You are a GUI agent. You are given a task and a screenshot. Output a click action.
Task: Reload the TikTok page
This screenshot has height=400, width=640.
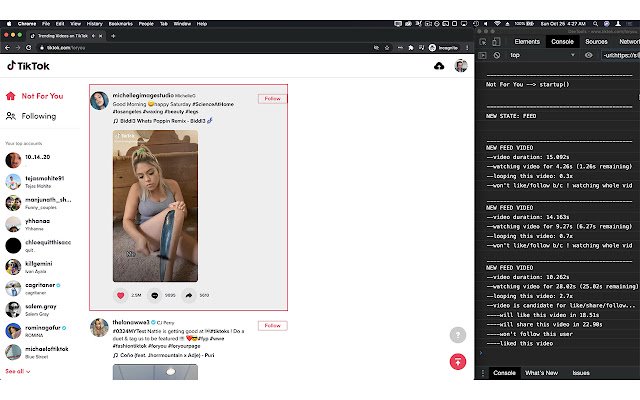(29, 48)
